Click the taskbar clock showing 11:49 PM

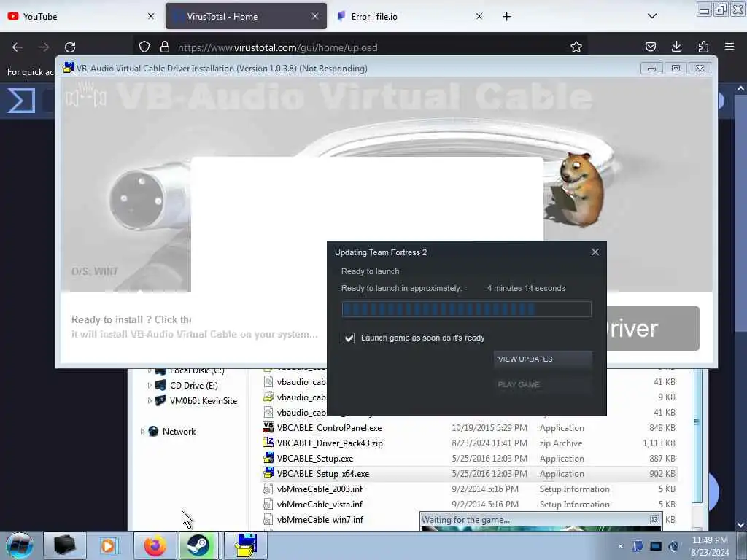point(710,545)
